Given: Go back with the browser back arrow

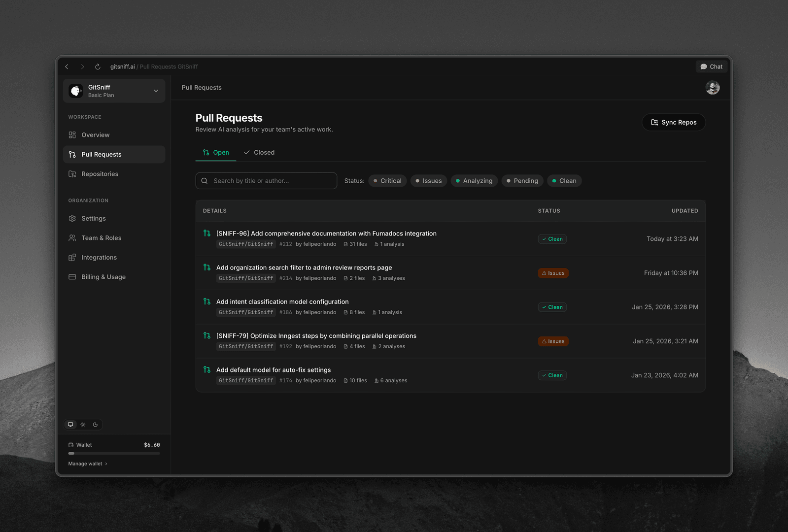Looking at the screenshot, I should (67, 66).
